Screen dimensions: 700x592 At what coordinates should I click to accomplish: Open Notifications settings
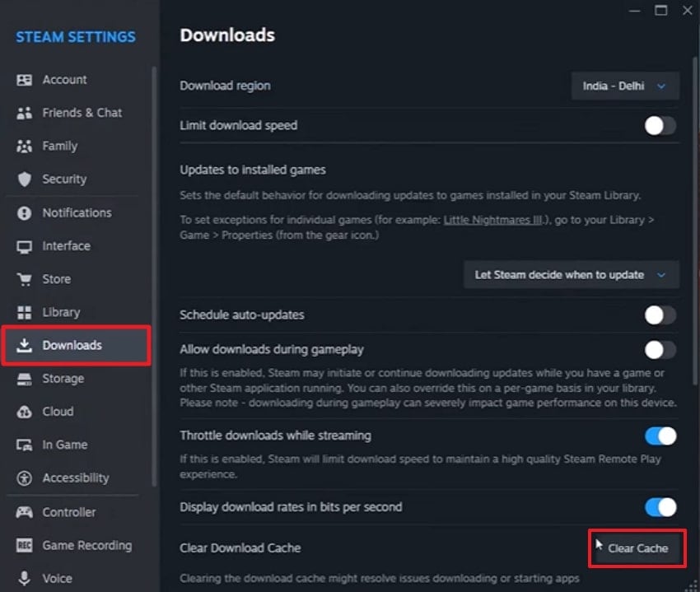pyautogui.click(x=25, y=212)
